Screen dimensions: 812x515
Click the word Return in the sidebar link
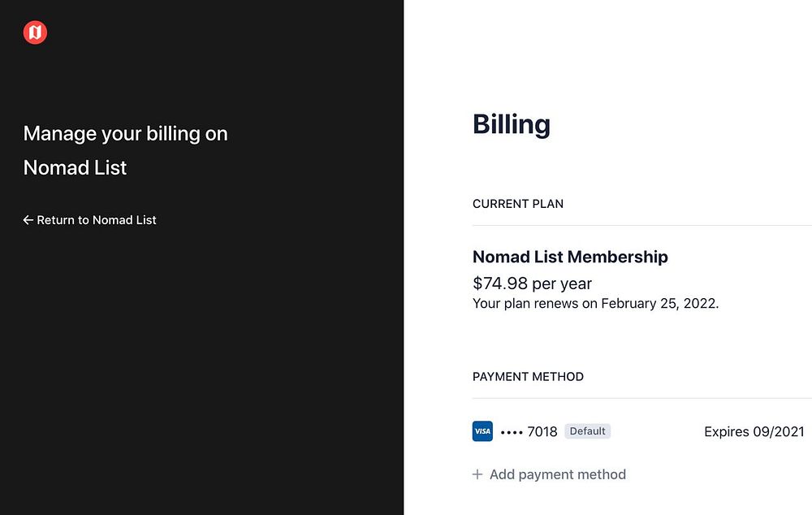pos(55,220)
